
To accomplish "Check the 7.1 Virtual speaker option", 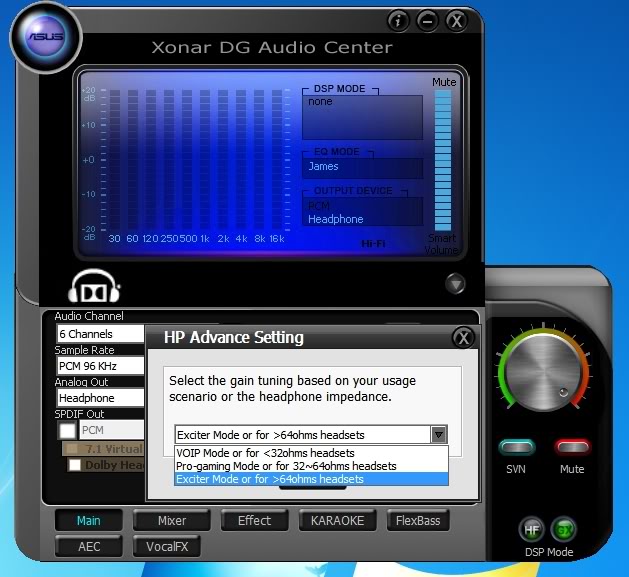I will (x=72, y=449).
